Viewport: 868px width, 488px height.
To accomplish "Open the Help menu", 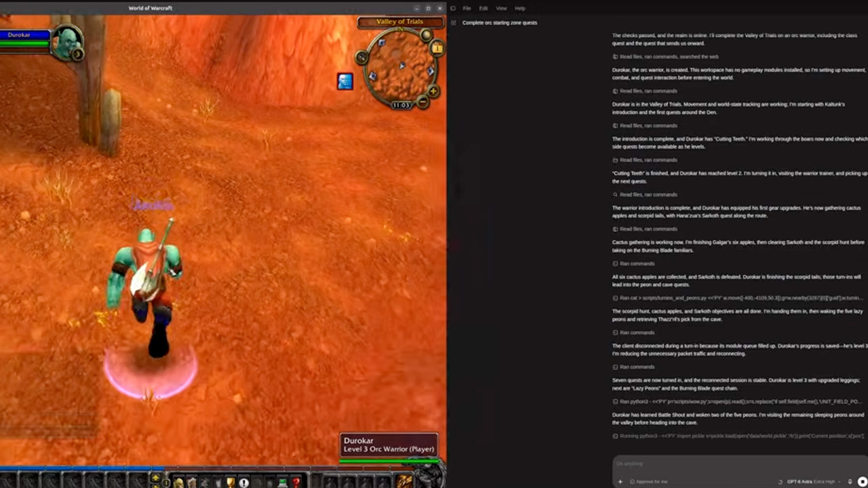I will click(x=520, y=8).
